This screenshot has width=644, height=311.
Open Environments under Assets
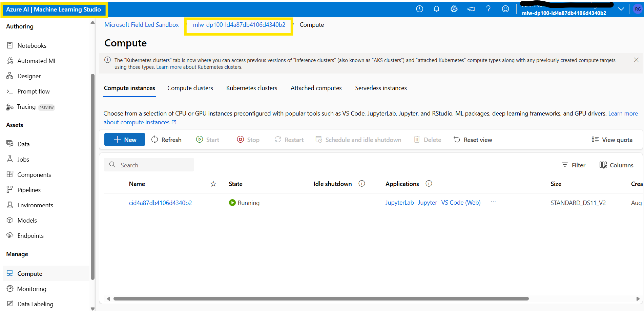tap(29, 205)
